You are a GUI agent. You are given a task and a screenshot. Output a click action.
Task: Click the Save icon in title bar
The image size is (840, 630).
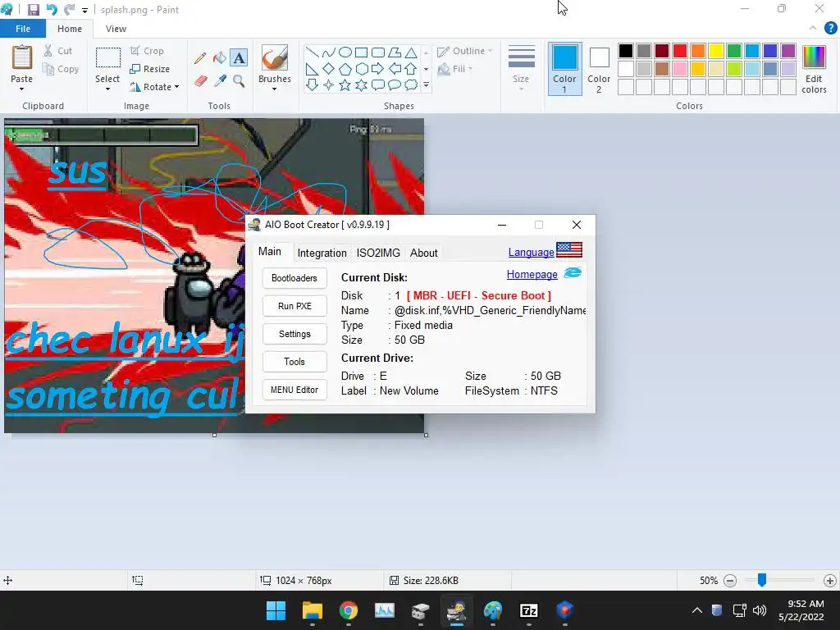point(33,10)
